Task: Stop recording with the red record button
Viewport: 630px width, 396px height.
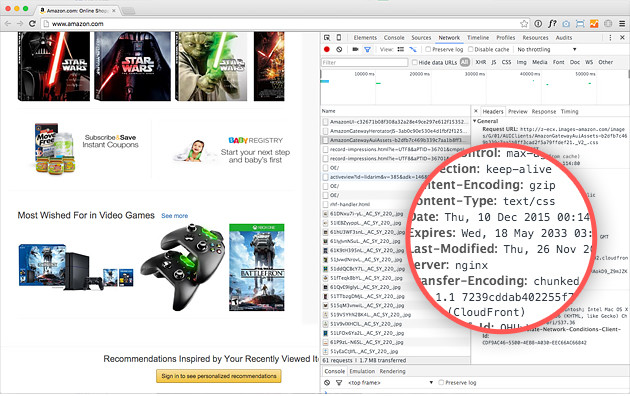Action: 327,49
